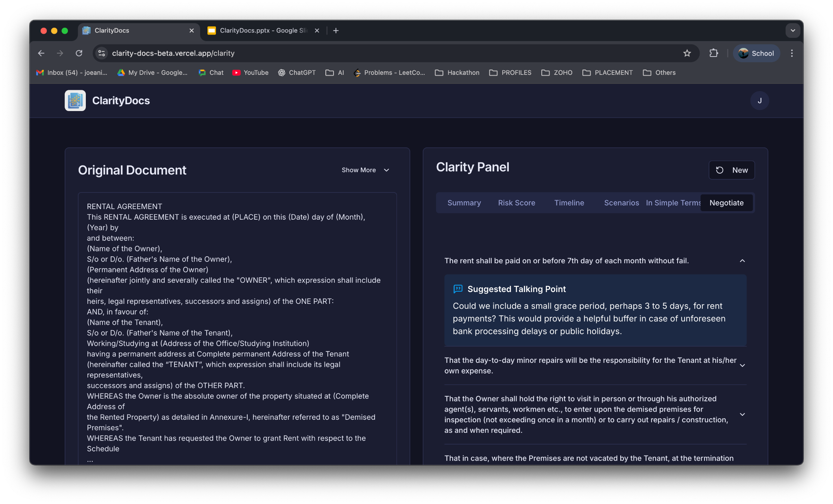Switch to the Risk Score tab

tap(516, 203)
